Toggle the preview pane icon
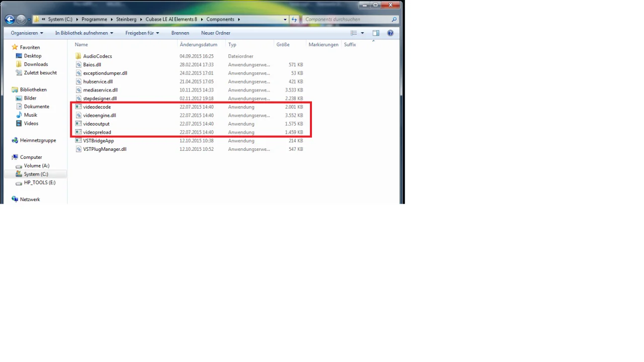This screenshot has height=362, width=644. coord(376,33)
